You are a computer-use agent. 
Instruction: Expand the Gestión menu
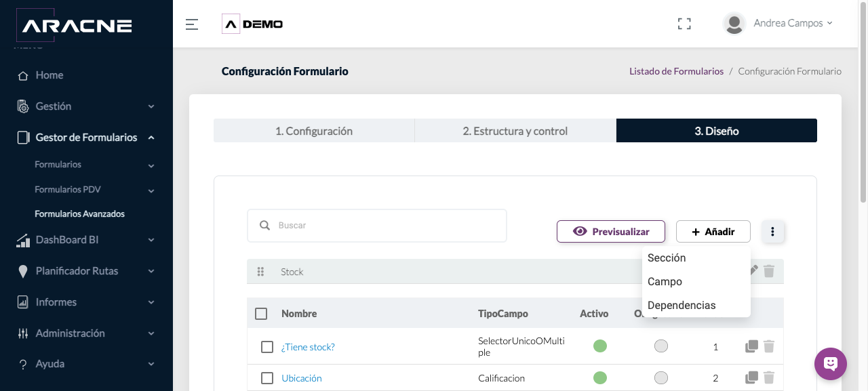[x=86, y=106]
